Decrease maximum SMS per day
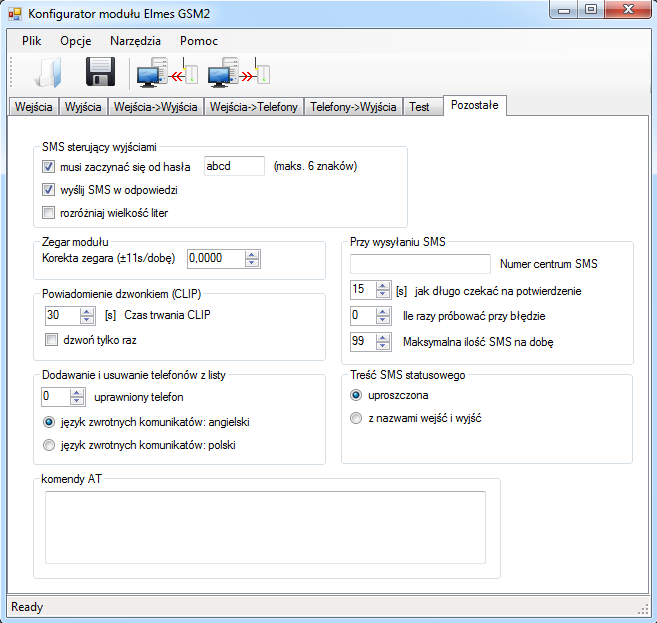The image size is (657, 623). tap(383, 346)
